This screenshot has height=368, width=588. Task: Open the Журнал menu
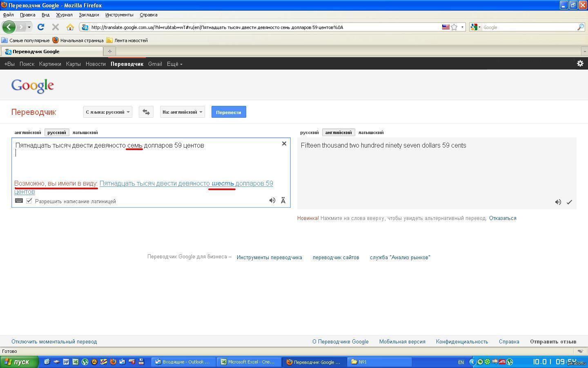(64, 15)
